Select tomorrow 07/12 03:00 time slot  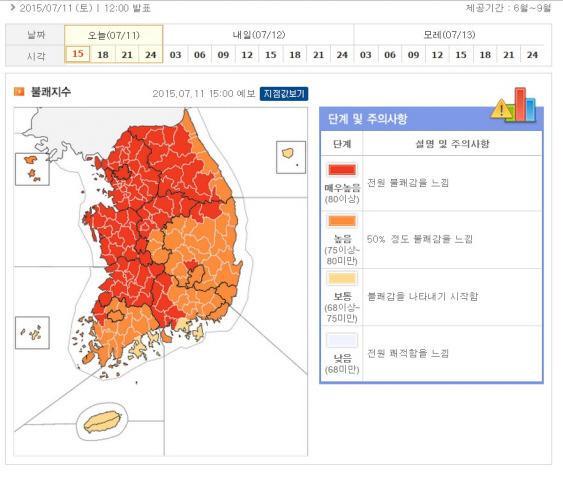(x=175, y=55)
